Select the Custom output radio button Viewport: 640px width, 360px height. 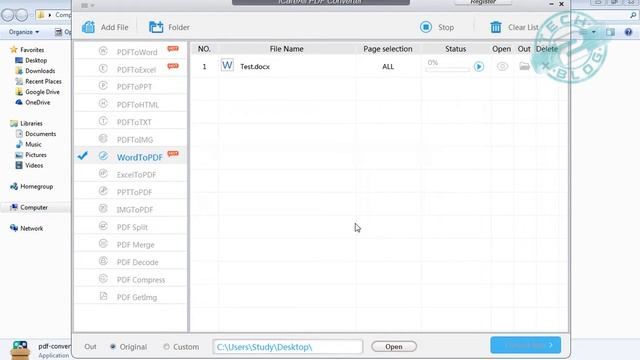166,347
